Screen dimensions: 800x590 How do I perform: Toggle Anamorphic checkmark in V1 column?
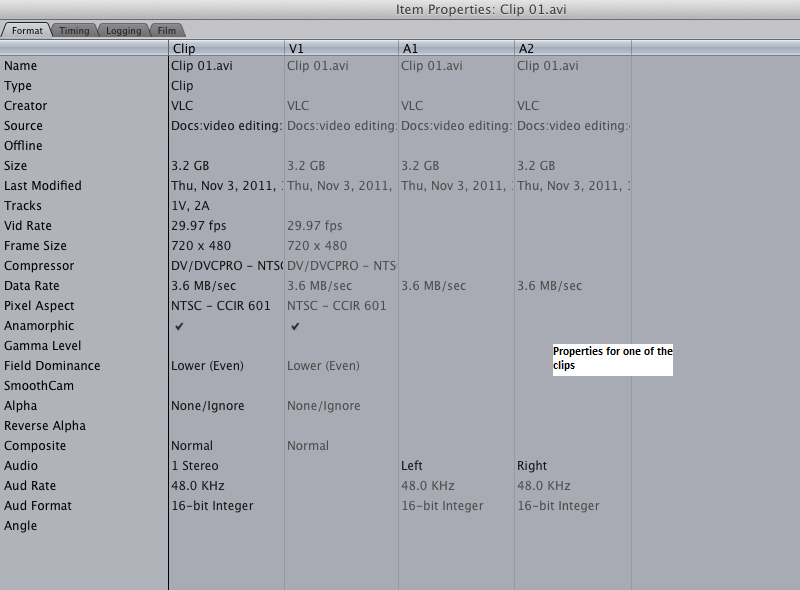[295, 326]
